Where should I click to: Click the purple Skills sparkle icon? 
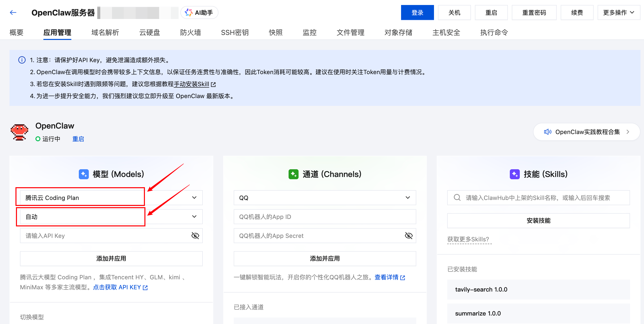coord(515,174)
